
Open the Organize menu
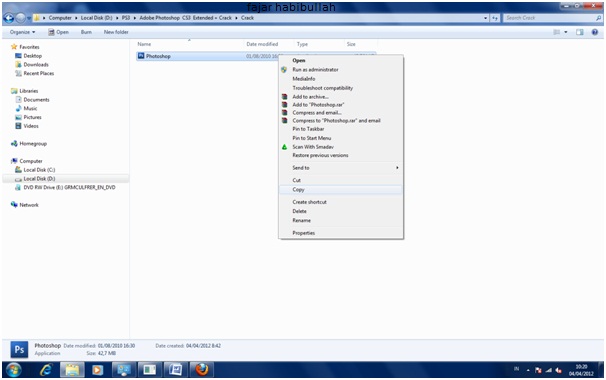pos(22,32)
